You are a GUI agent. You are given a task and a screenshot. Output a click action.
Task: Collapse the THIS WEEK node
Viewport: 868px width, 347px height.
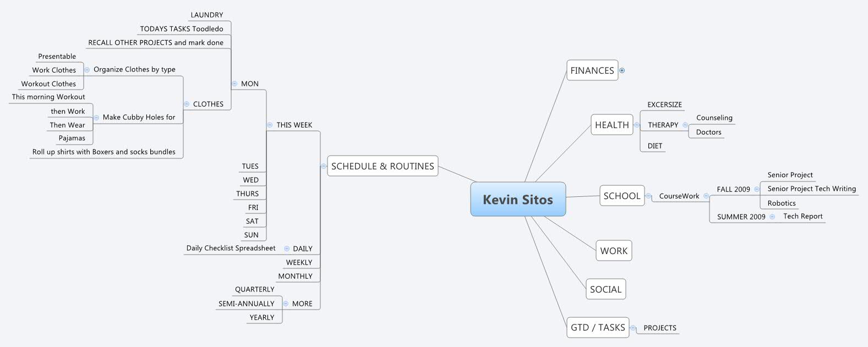tap(269, 125)
